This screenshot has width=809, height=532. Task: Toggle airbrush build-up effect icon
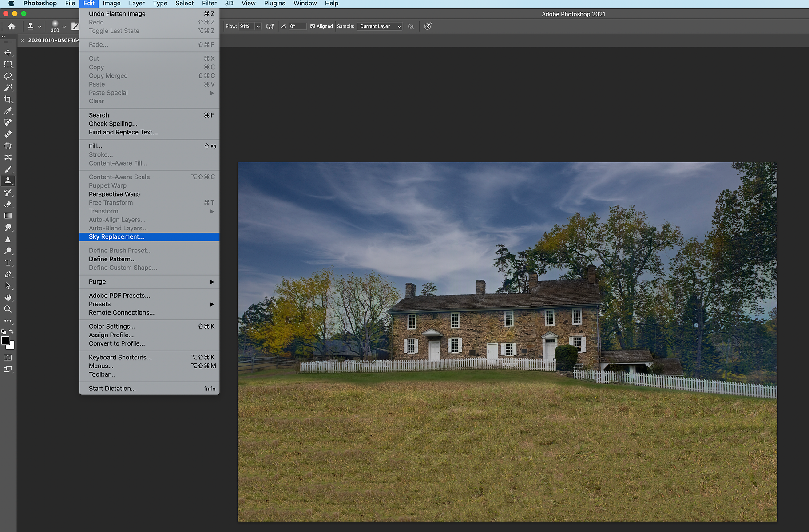click(270, 26)
